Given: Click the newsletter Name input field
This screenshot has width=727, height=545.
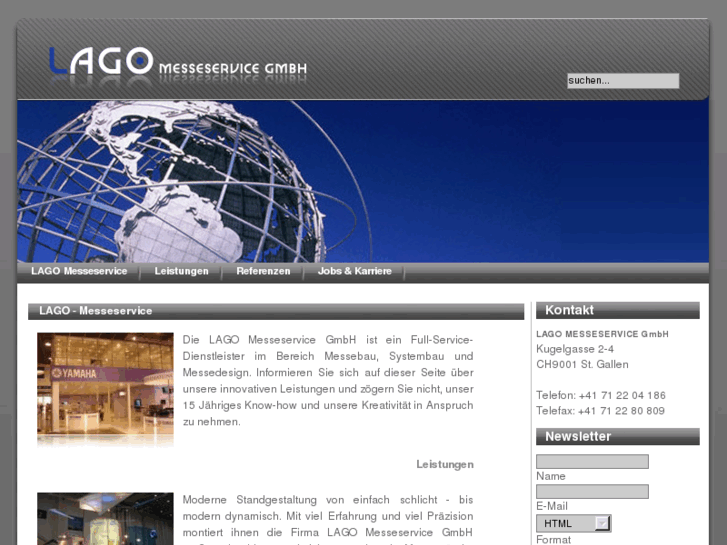Looking at the screenshot, I should pyautogui.click(x=592, y=462).
